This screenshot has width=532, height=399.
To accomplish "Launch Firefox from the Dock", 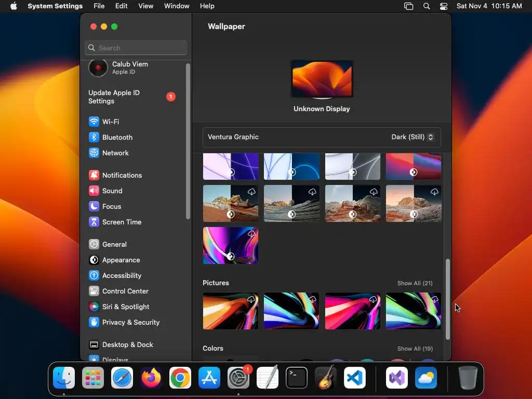I will 151,378.
